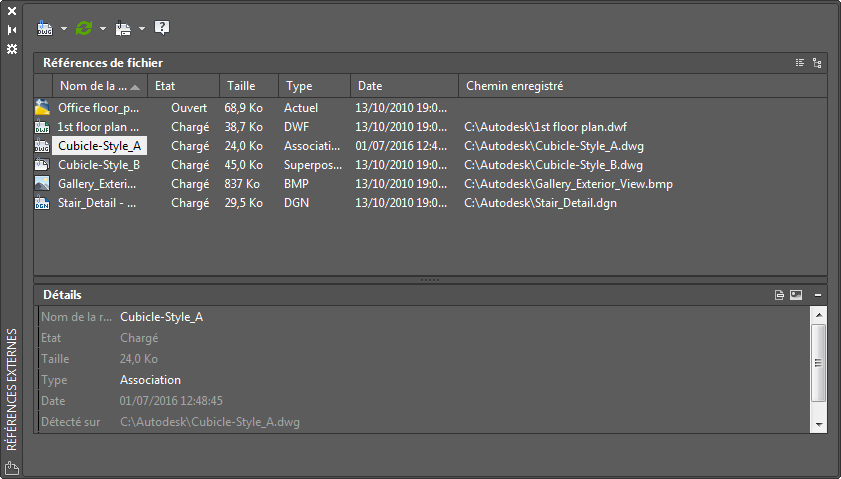Collapse the Détails panel
This screenshot has width=841, height=479.
tap(818, 295)
